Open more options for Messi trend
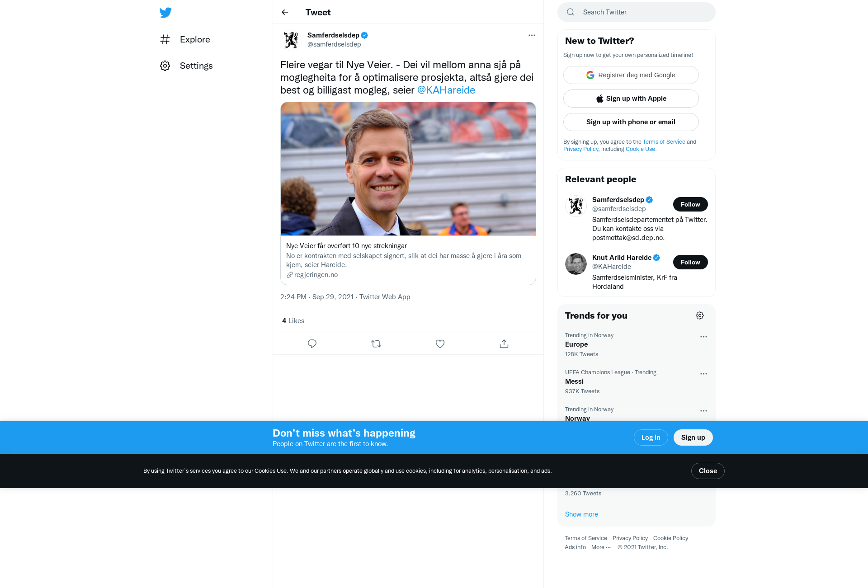This screenshot has width=868, height=588. [703, 374]
